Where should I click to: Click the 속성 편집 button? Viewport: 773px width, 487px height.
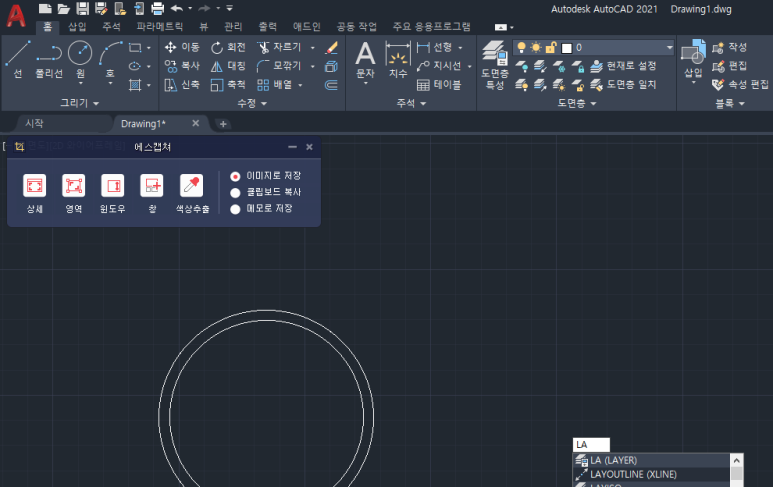tap(740, 85)
